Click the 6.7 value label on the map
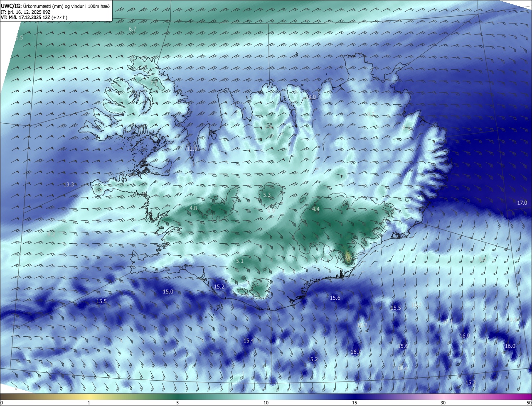532x406 pixels. click(133, 29)
